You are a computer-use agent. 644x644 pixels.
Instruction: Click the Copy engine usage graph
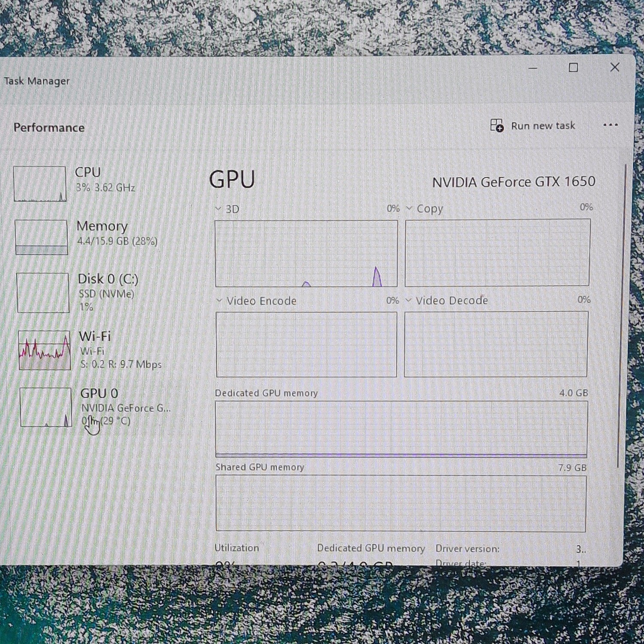pyautogui.click(x=498, y=252)
